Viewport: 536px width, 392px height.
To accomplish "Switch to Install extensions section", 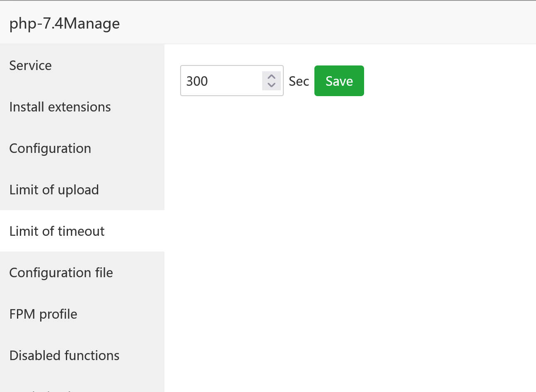I will click(x=60, y=107).
